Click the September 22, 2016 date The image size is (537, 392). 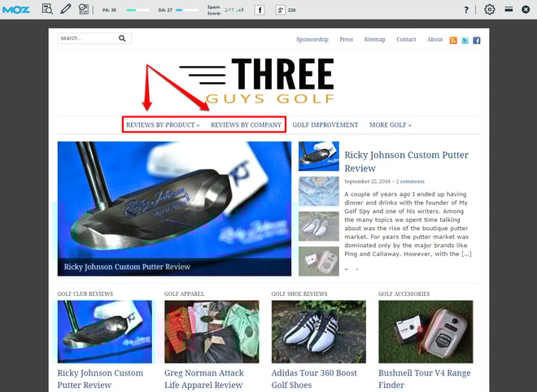click(x=367, y=181)
